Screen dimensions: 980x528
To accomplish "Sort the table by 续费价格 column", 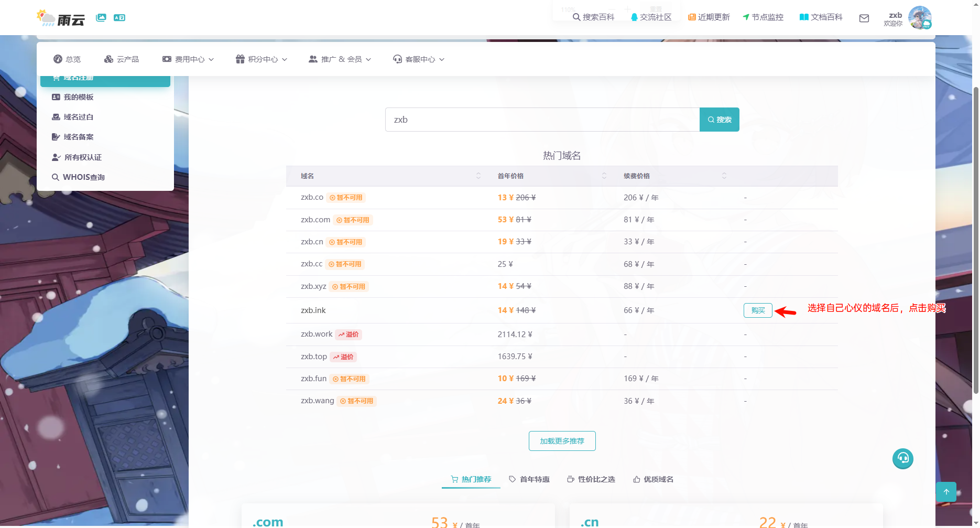I will click(x=724, y=176).
